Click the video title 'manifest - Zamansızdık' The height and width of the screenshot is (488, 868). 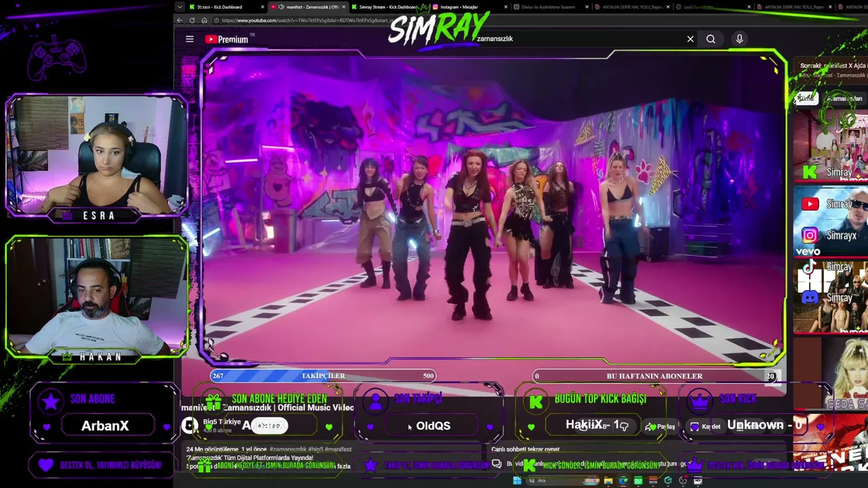[268, 407]
